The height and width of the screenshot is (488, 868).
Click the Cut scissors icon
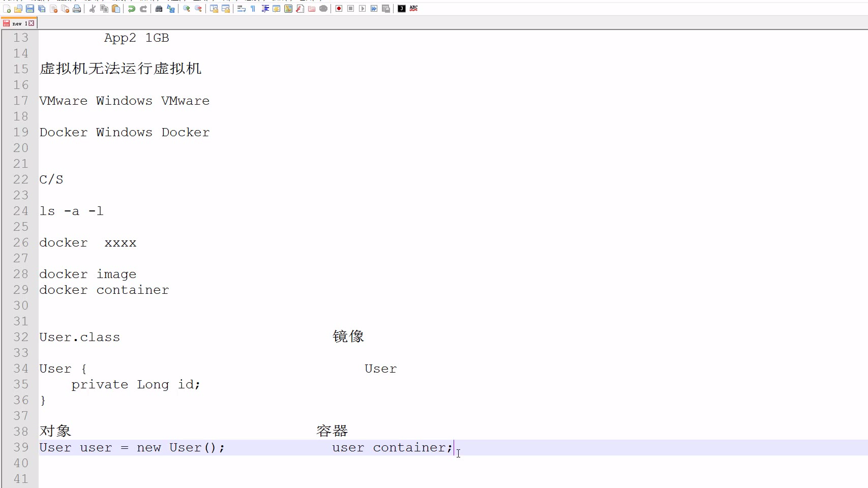pyautogui.click(x=93, y=9)
